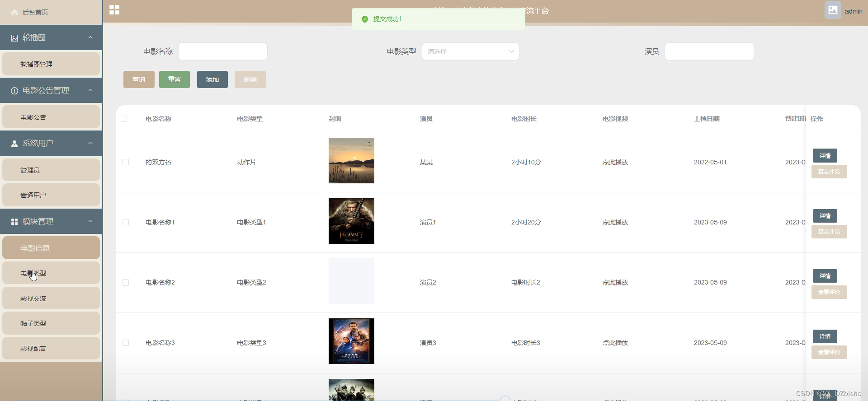Click the 添加 add button
This screenshot has width=868, height=401.
click(x=212, y=79)
